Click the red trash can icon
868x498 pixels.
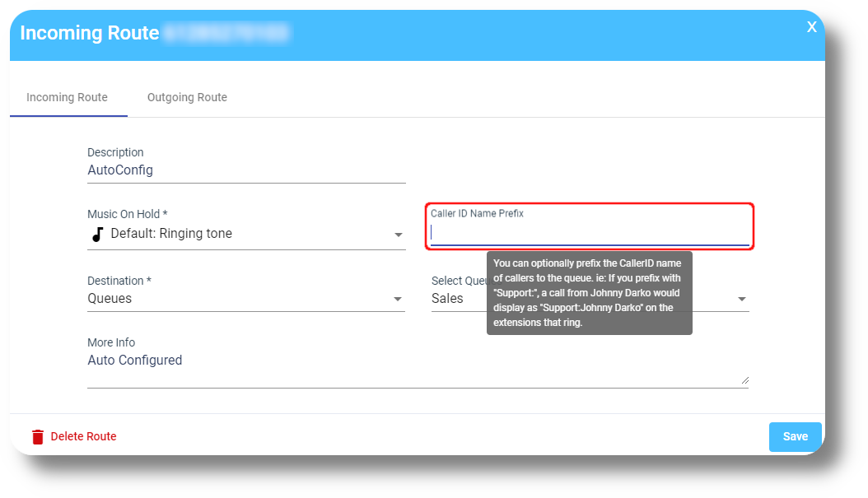[x=38, y=437]
